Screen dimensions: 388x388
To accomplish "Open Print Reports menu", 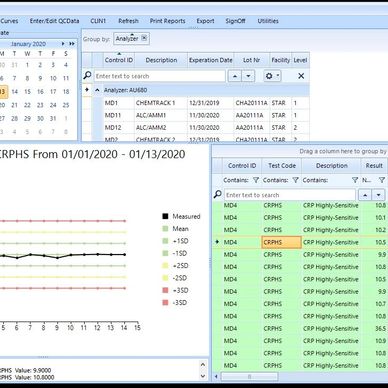I will [x=167, y=21].
